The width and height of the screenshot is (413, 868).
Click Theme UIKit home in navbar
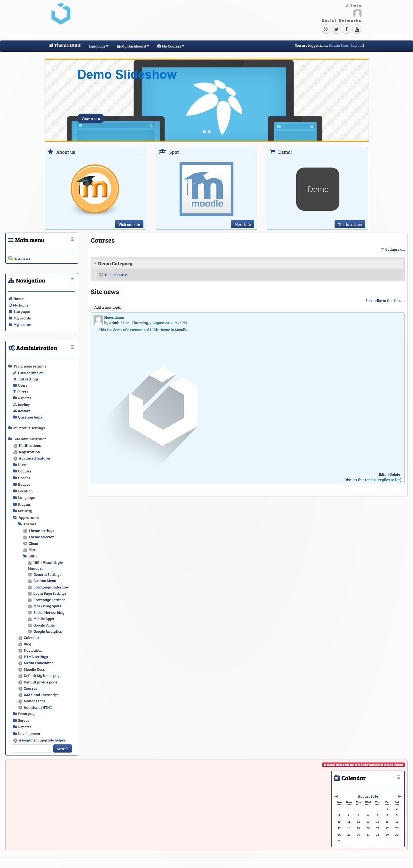pos(65,46)
